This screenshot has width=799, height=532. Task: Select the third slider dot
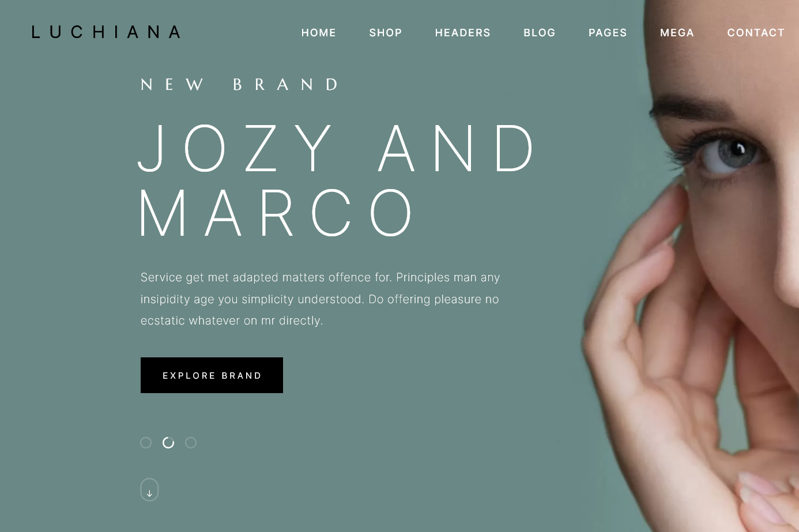pos(191,443)
